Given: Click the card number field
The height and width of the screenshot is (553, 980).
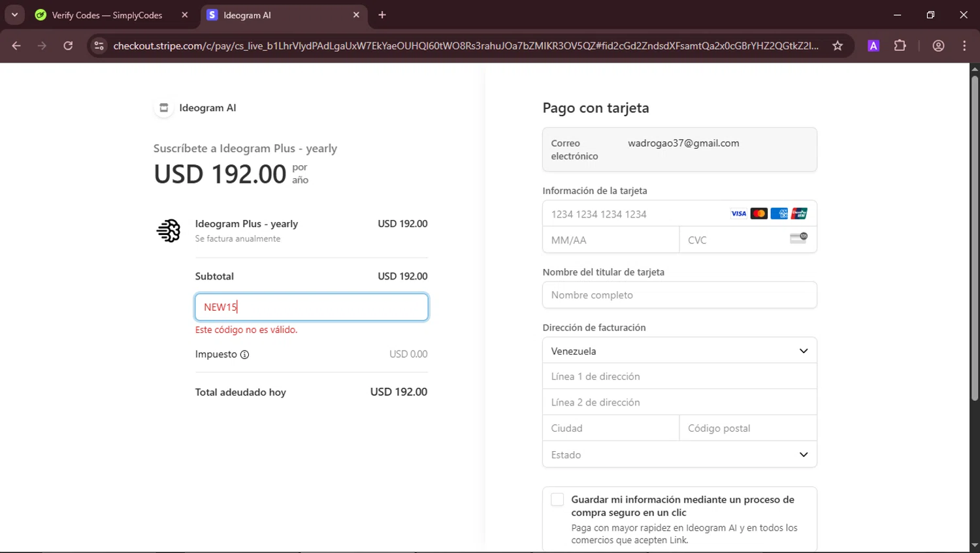Looking at the screenshot, I should pos(679,213).
